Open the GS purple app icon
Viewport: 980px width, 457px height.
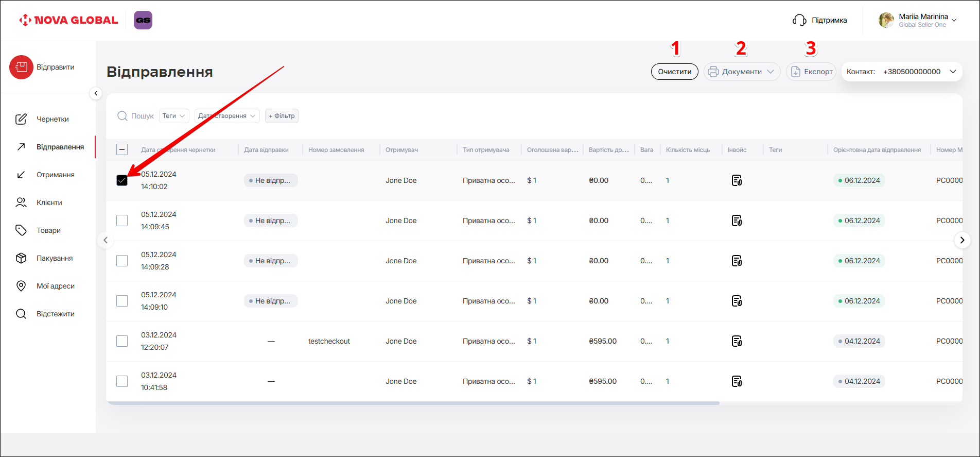tap(143, 20)
